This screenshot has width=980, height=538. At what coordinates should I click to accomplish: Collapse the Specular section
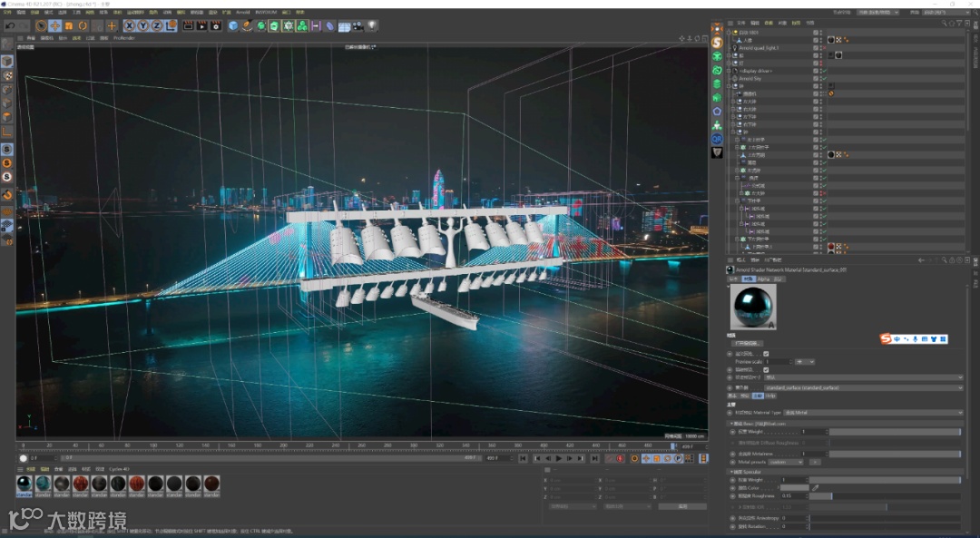[731, 472]
